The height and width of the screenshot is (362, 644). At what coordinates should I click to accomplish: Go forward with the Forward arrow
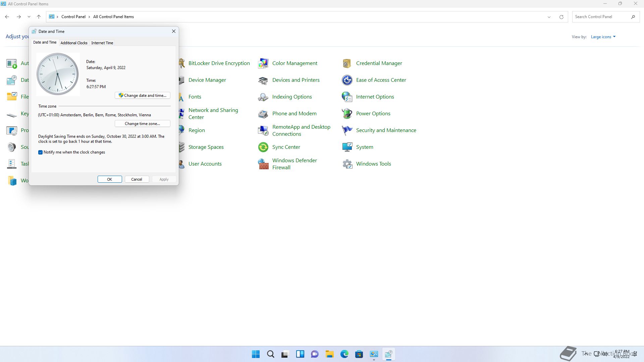(x=19, y=17)
